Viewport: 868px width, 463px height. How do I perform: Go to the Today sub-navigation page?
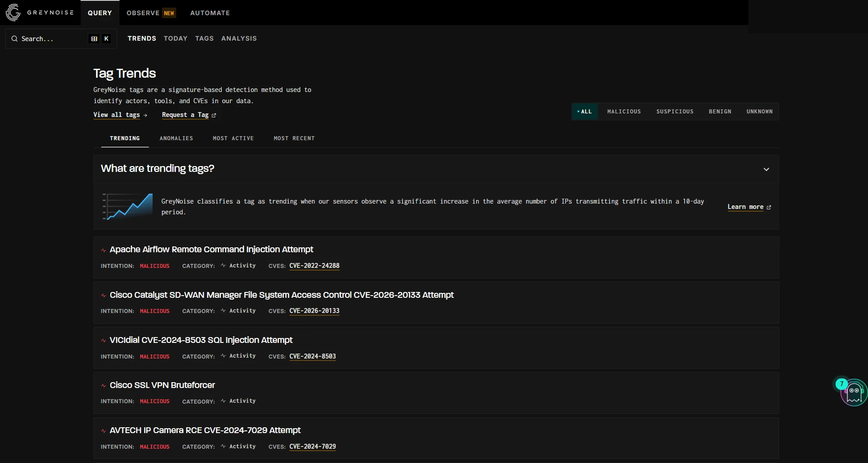coord(175,38)
